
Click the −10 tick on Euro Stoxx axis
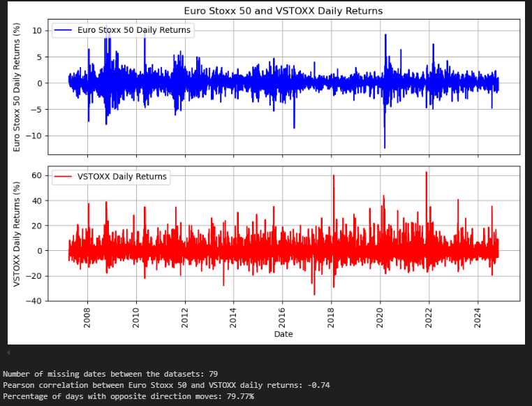click(34, 136)
